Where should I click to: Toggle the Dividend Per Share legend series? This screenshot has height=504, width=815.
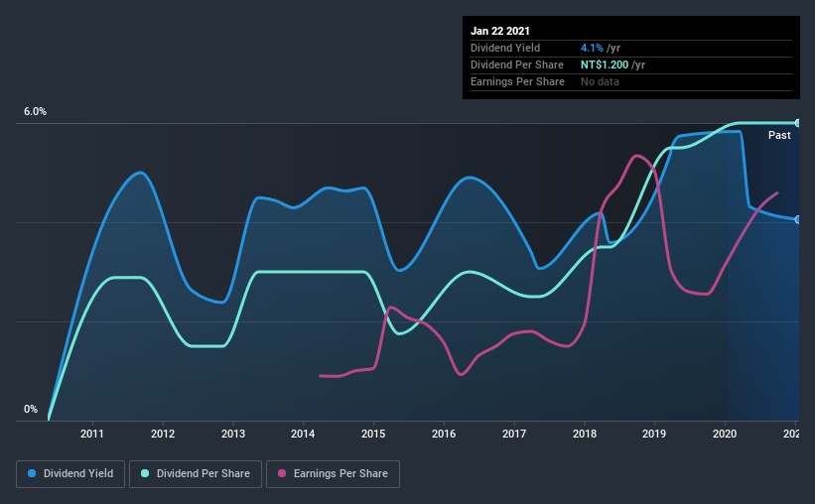point(196,474)
